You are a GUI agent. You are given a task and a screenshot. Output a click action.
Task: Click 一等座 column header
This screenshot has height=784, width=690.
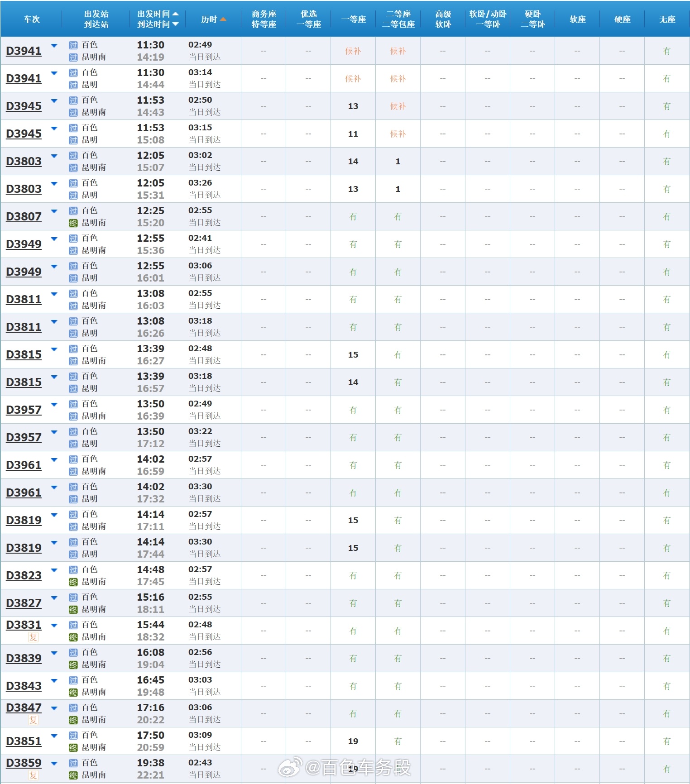(353, 19)
